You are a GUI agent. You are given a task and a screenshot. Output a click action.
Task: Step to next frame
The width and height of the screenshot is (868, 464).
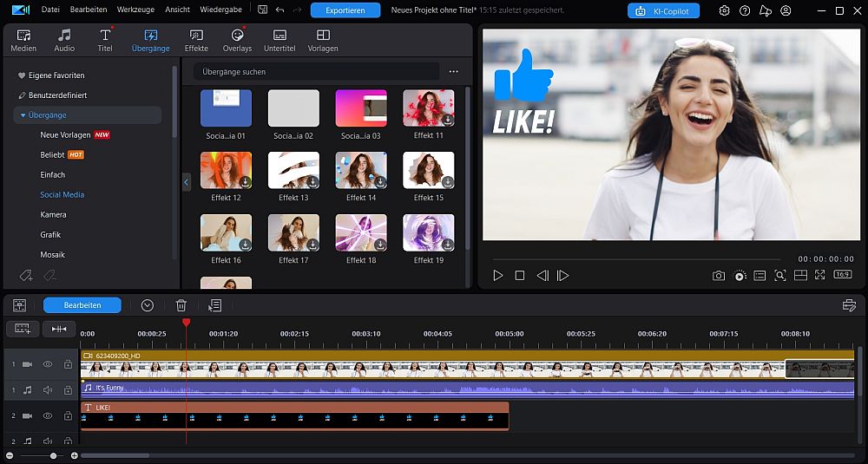point(563,276)
